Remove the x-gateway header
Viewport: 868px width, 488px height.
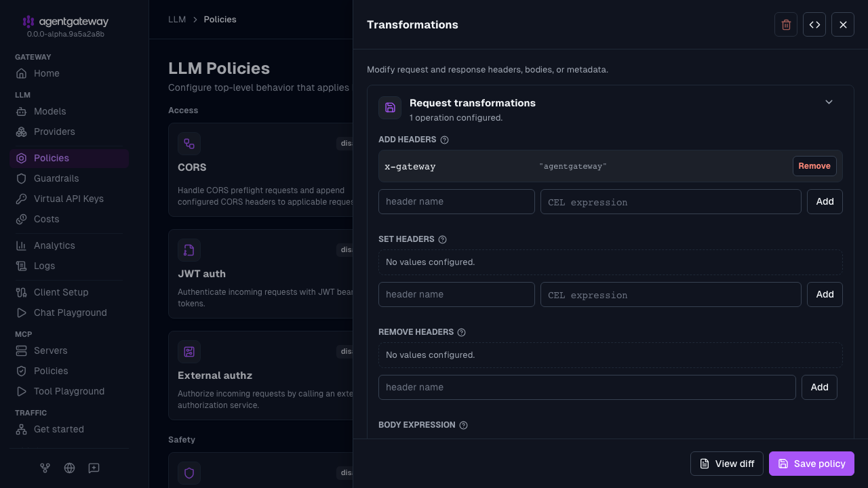(814, 166)
